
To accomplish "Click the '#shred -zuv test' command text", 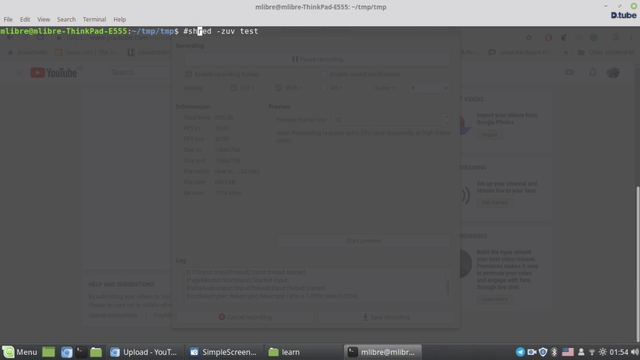I will (x=221, y=31).
